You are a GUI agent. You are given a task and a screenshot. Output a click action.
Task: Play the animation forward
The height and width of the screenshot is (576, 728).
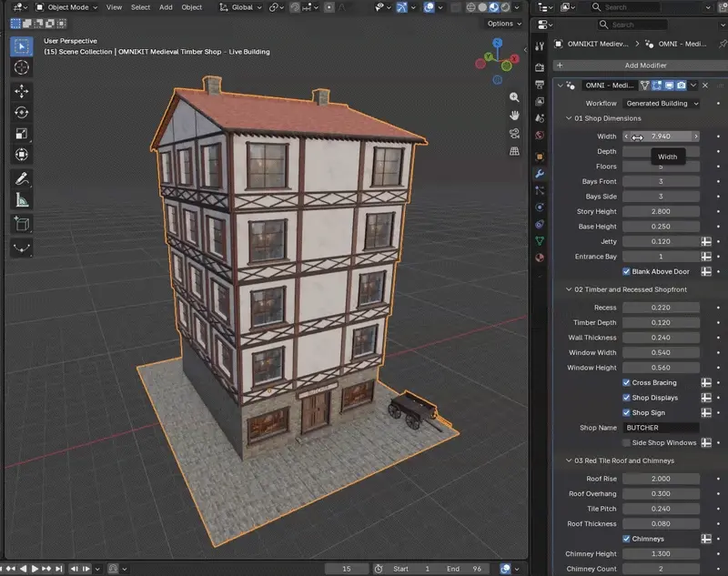click(35, 569)
